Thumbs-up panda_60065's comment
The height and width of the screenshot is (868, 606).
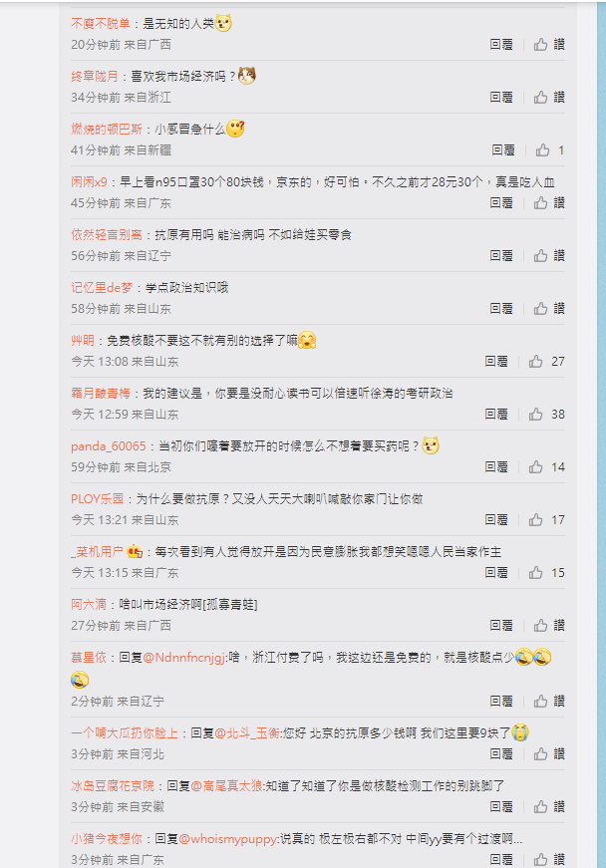click(535, 467)
